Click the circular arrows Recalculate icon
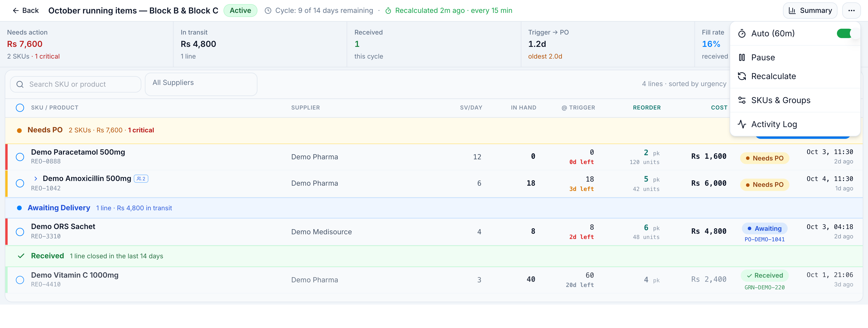This screenshot has height=328, width=868. coord(742,76)
